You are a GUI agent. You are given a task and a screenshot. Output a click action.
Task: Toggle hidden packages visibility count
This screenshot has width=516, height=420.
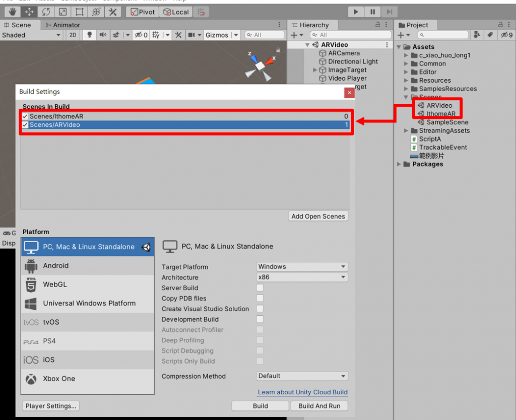506,35
